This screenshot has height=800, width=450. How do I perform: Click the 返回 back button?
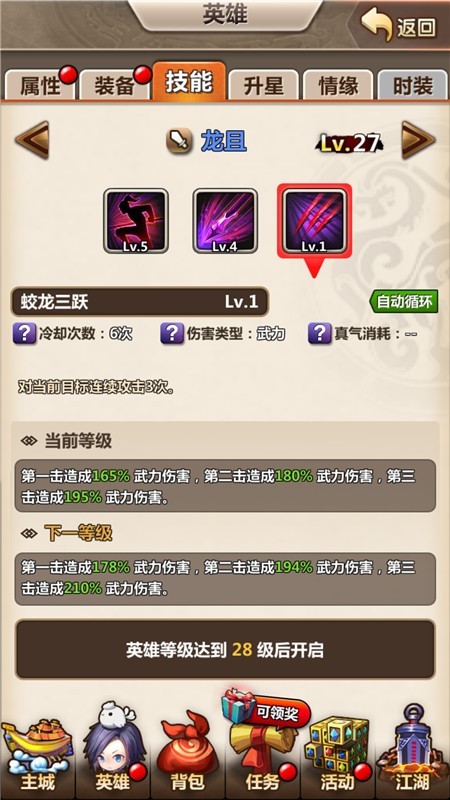pos(399,27)
